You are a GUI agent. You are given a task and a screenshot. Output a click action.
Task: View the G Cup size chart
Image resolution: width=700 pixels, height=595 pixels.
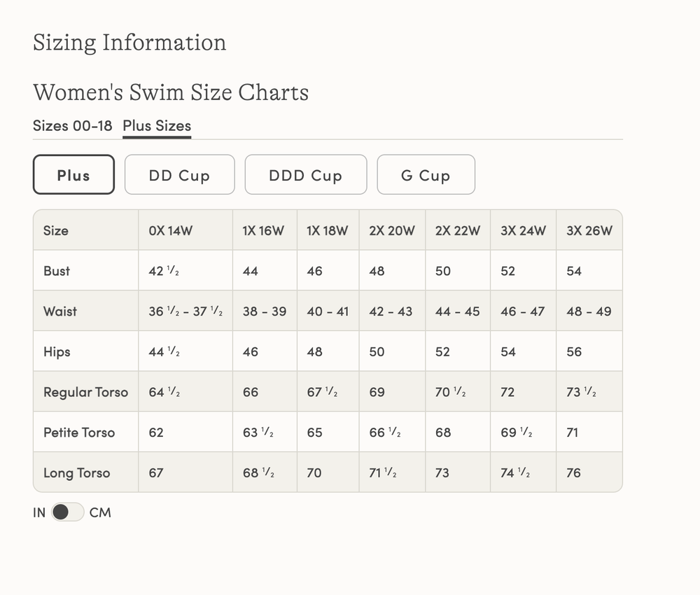[426, 175]
